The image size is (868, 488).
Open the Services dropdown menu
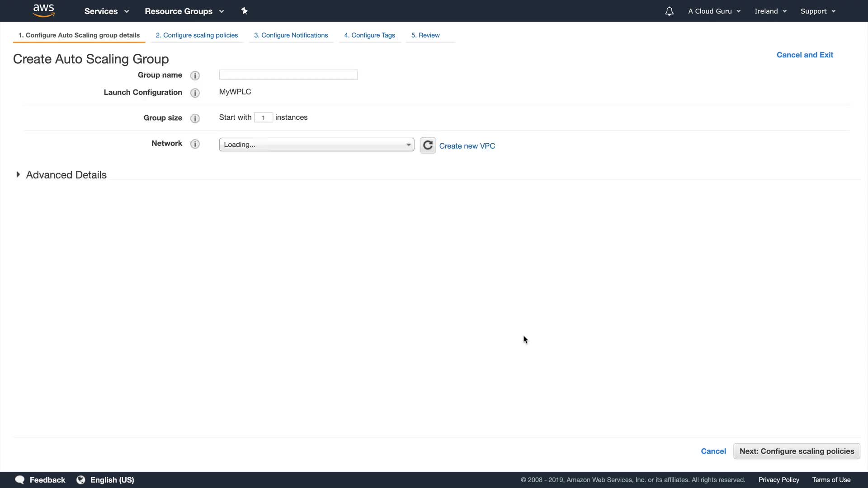tap(106, 11)
